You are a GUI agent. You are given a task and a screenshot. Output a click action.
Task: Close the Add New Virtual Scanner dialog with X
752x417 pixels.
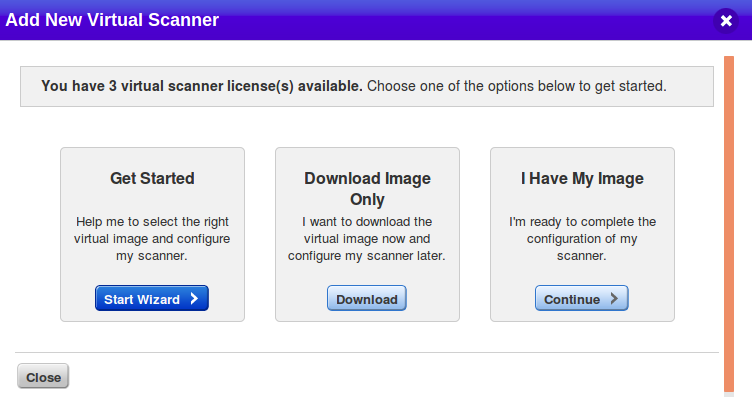726,21
